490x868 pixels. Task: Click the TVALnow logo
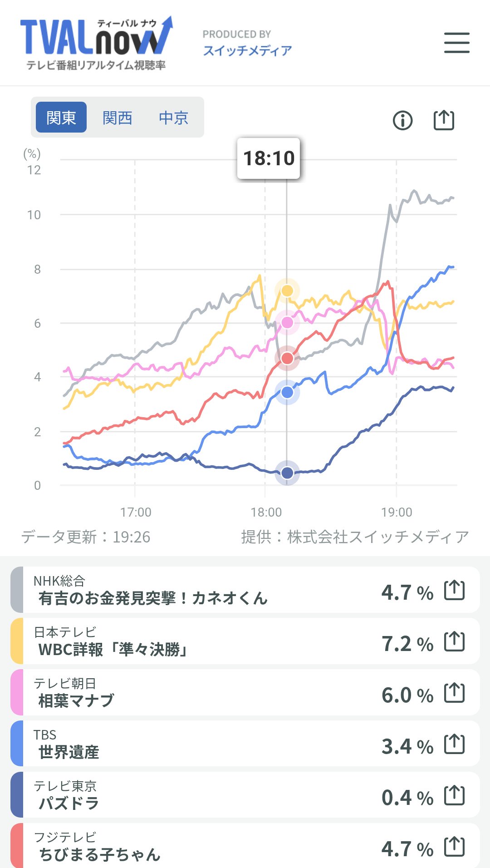(96, 44)
